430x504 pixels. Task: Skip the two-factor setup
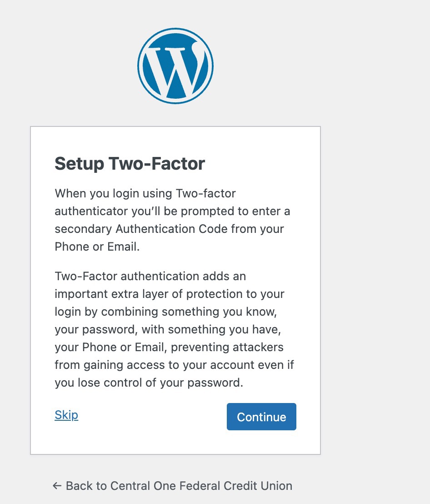[x=66, y=415]
